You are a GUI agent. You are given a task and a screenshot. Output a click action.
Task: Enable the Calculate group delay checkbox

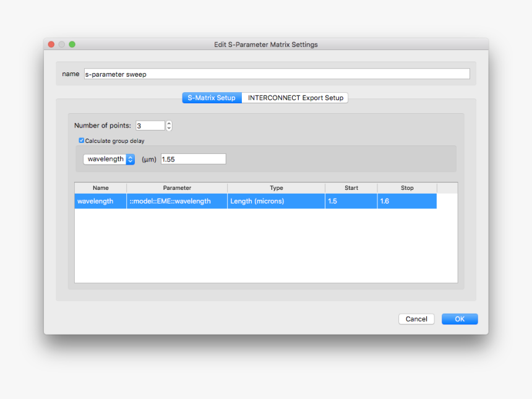click(81, 140)
